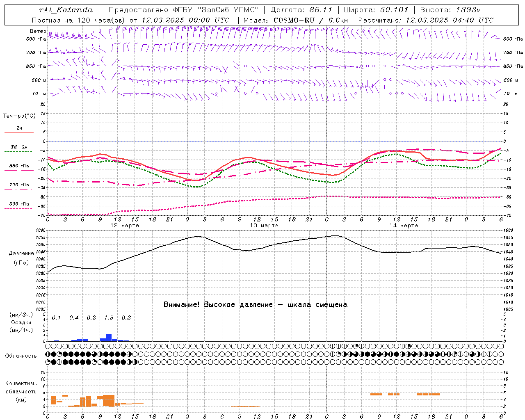The image size is (525, 420).
Task: Click the (мм/3ч.) units label
Action: 21,315
